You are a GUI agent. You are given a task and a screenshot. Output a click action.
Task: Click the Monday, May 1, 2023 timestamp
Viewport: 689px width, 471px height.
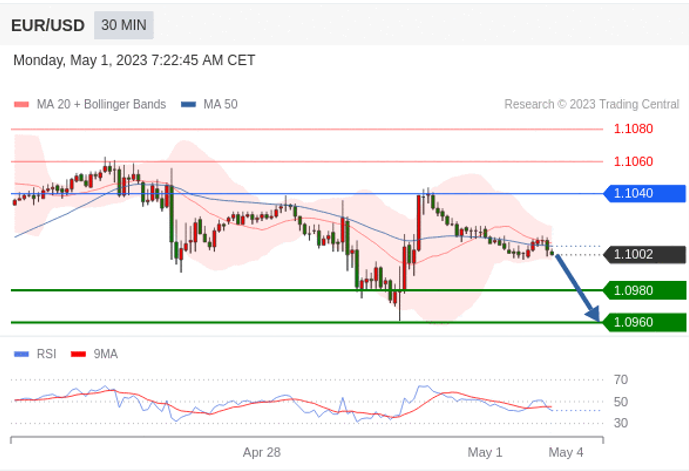coord(134,60)
